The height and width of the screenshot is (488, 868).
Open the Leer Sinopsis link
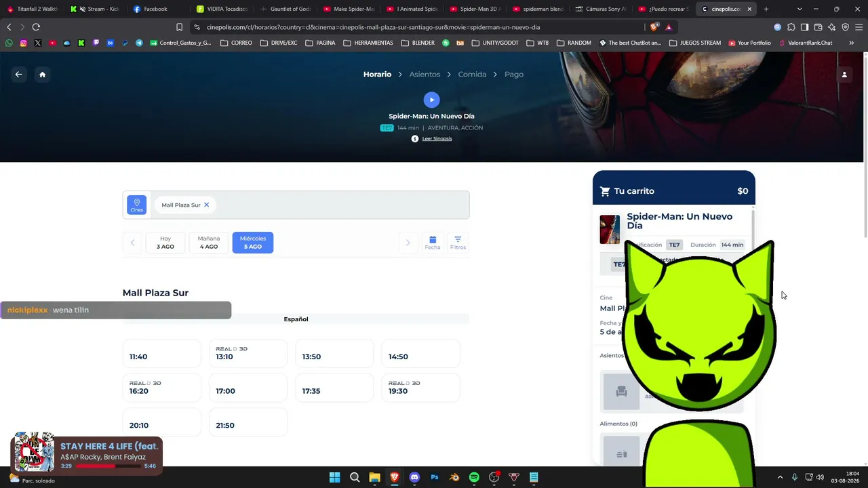pos(437,139)
